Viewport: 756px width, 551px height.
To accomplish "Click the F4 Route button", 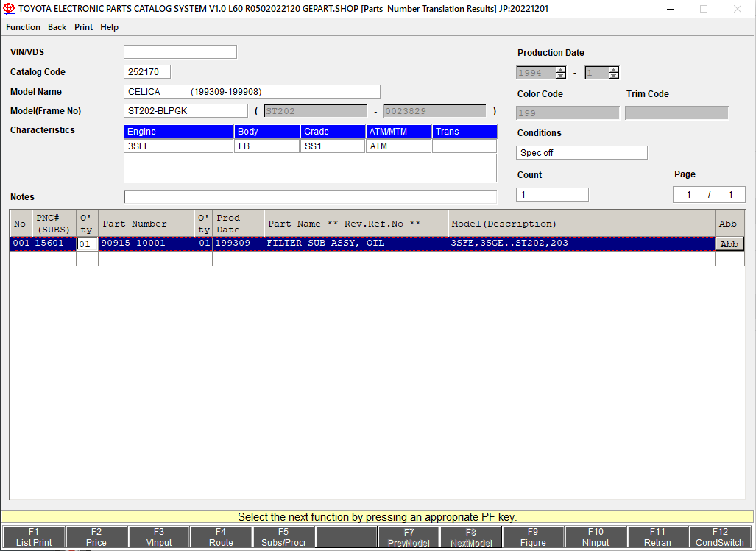I will coord(221,537).
